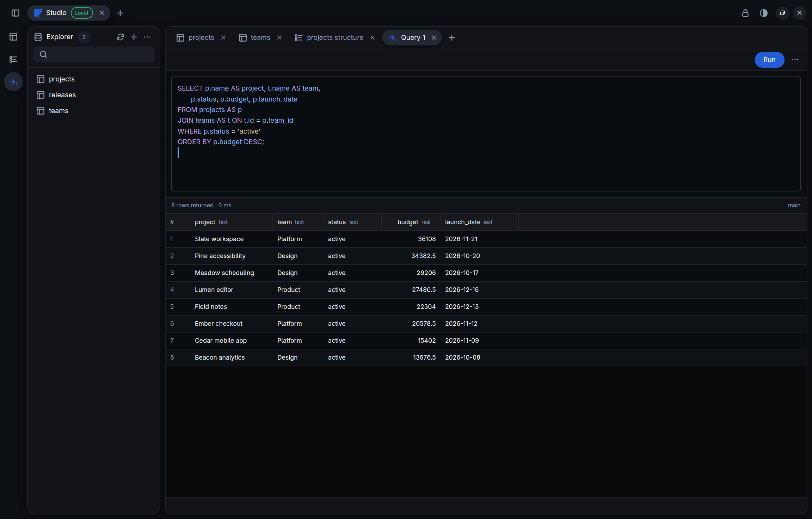Select budget value 34382.5

[411, 256]
